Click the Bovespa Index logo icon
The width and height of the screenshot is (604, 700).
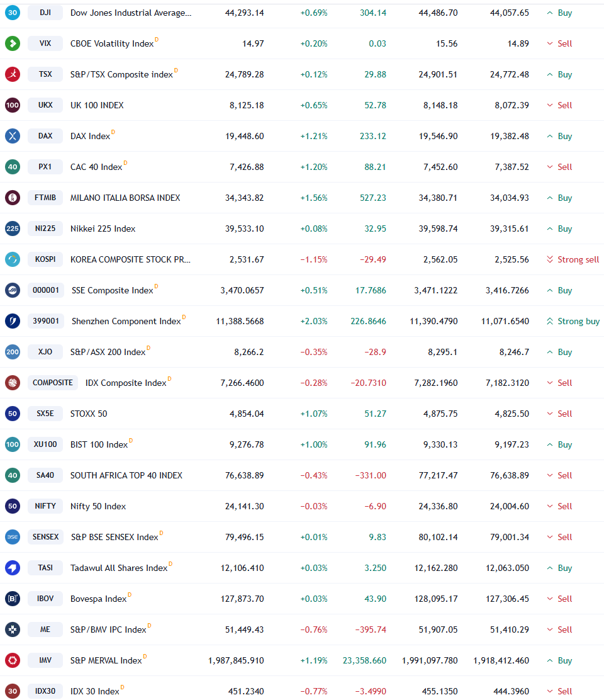point(13,598)
